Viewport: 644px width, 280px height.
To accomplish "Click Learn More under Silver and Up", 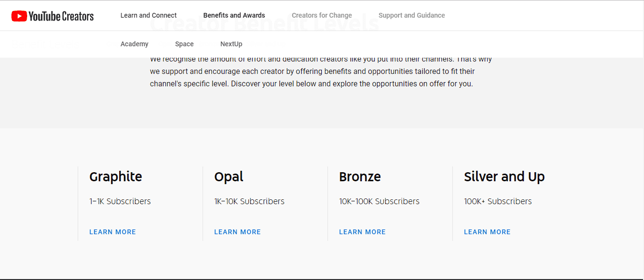I will (487, 232).
